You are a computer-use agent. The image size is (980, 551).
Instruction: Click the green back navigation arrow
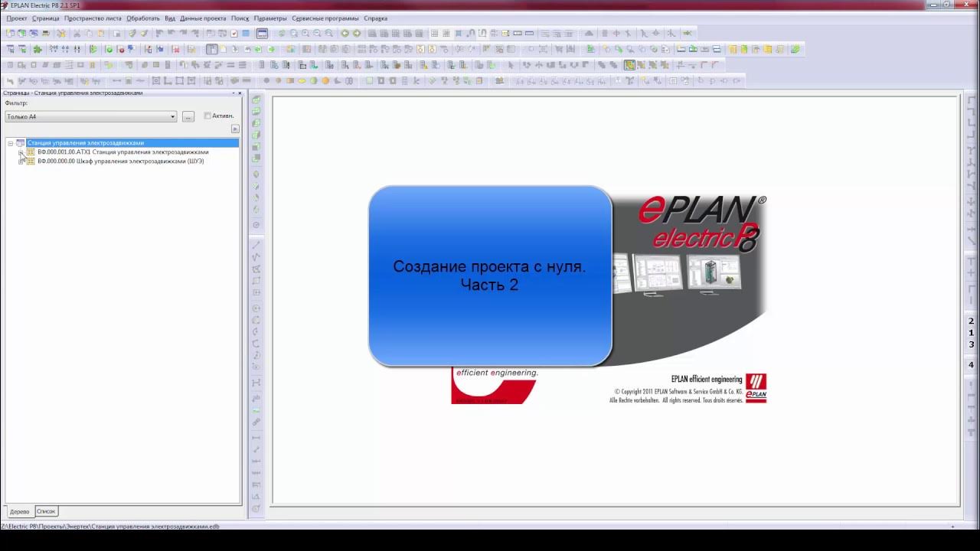tap(345, 34)
